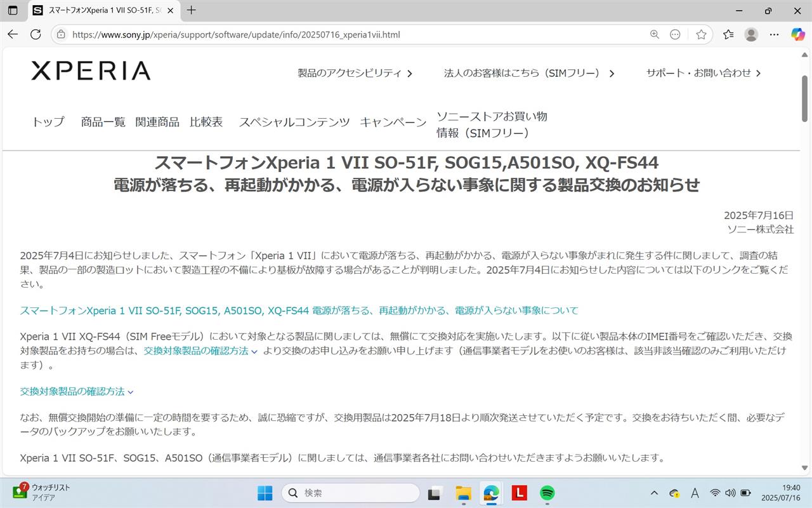Select the 比較表 menu item

[206, 122]
